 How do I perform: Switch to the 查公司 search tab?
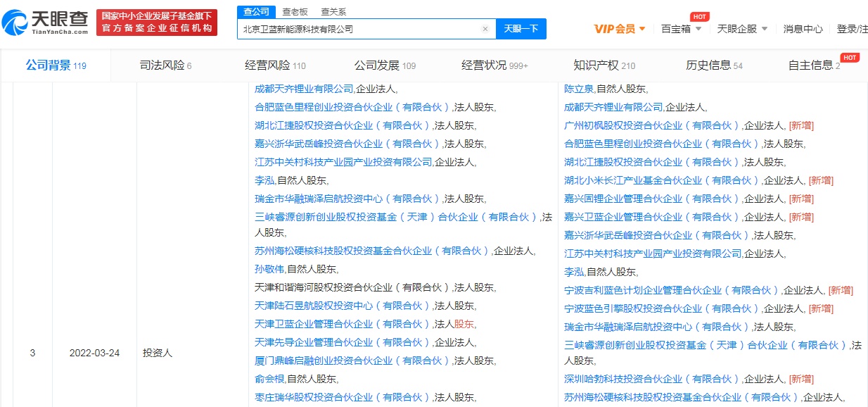[256, 12]
